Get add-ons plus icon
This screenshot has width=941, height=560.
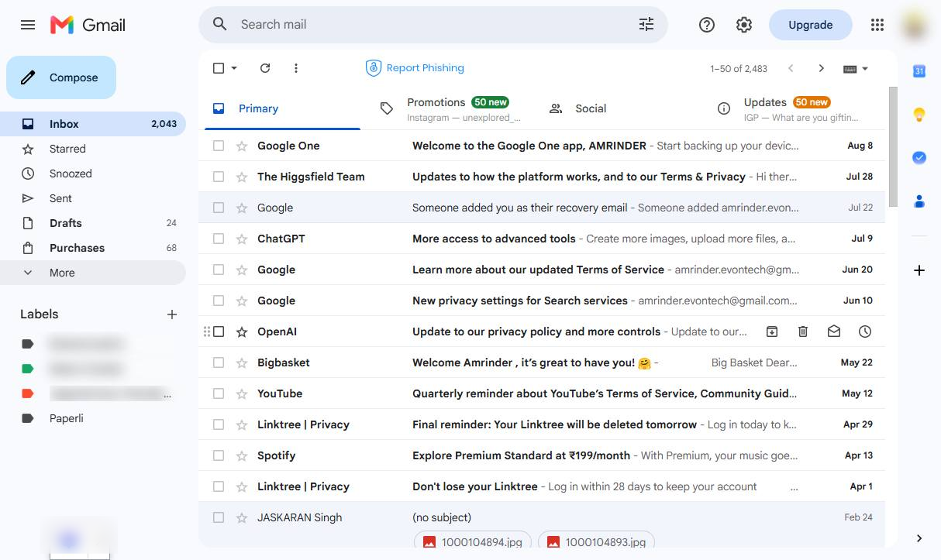919,270
